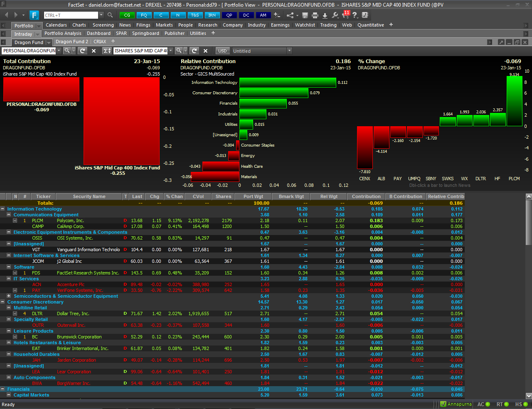Open the Dragon Fund 2 tab

coord(72,42)
